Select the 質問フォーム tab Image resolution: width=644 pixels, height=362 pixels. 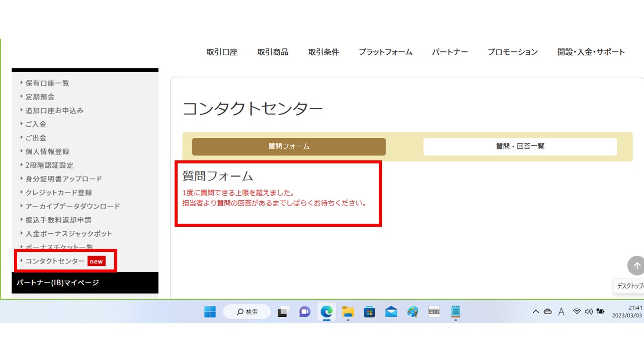coord(289,147)
